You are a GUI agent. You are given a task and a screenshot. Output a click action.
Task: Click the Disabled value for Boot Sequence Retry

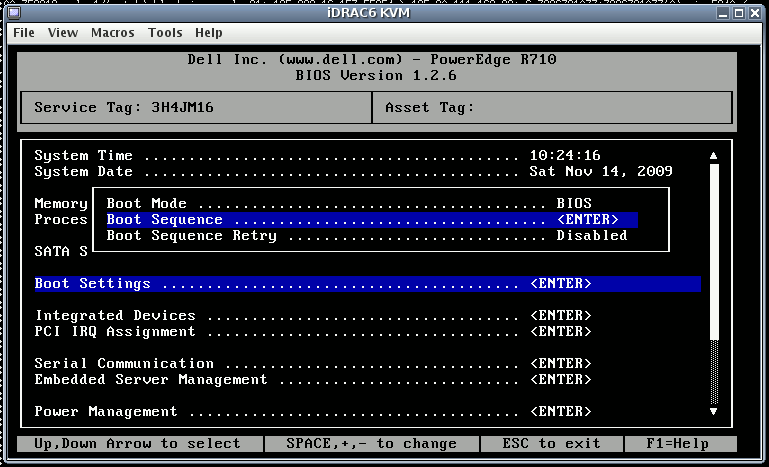(592, 236)
